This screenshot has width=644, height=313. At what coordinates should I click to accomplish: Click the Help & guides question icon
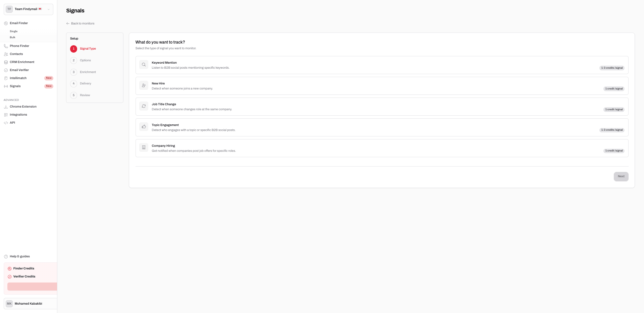point(6,257)
